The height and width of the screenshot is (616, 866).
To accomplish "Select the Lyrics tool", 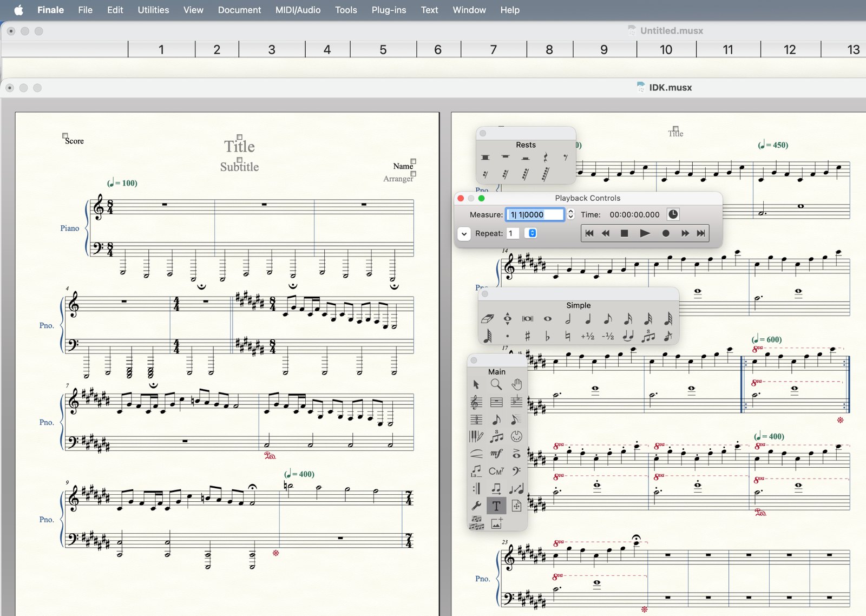I will point(476,471).
